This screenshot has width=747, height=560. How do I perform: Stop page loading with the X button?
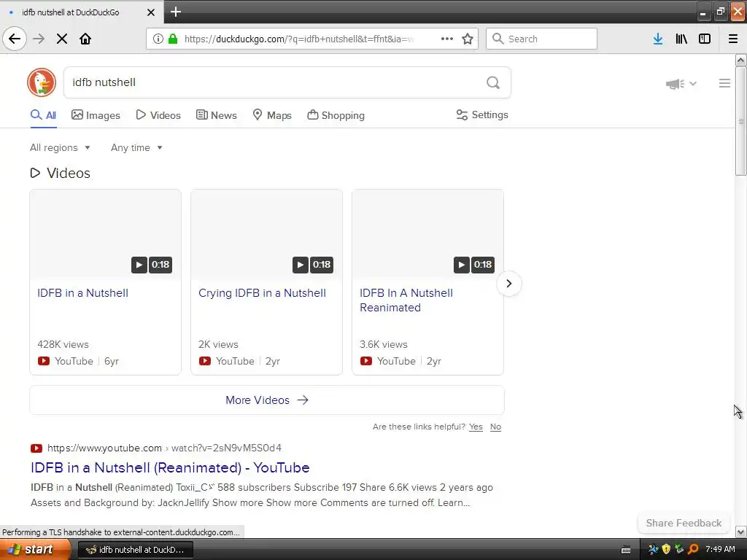tap(62, 39)
